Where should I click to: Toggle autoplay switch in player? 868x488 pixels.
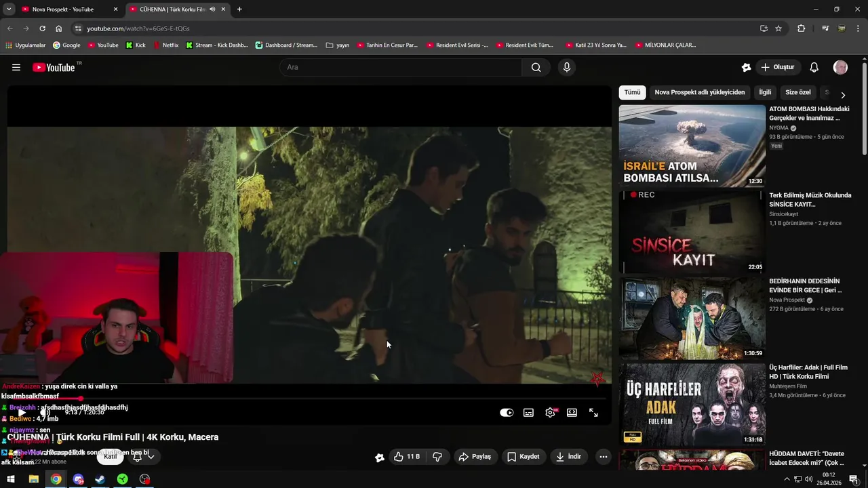coord(507,413)
